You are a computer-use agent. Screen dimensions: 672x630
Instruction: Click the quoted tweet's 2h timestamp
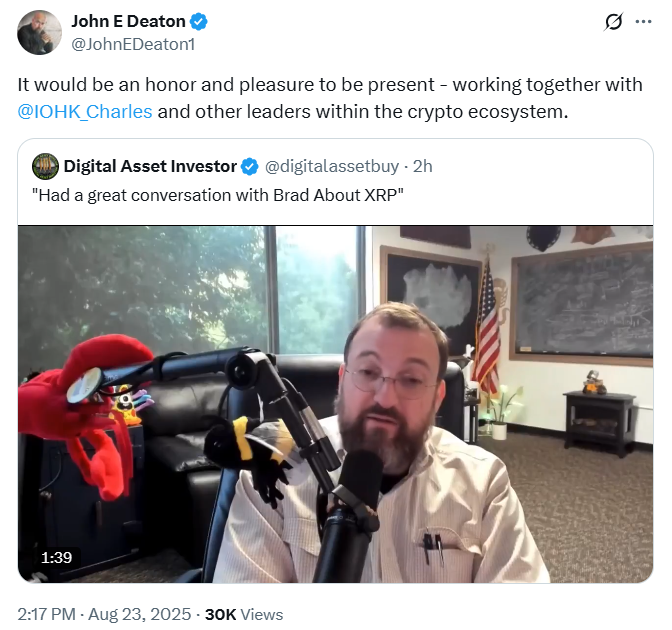423,166
